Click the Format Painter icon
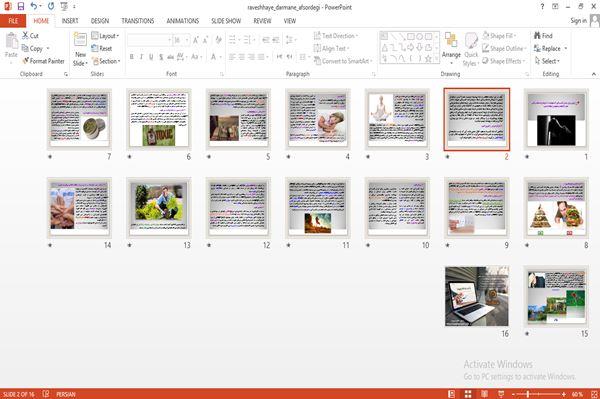Viewport: 600px width, 399px height. 26,61
